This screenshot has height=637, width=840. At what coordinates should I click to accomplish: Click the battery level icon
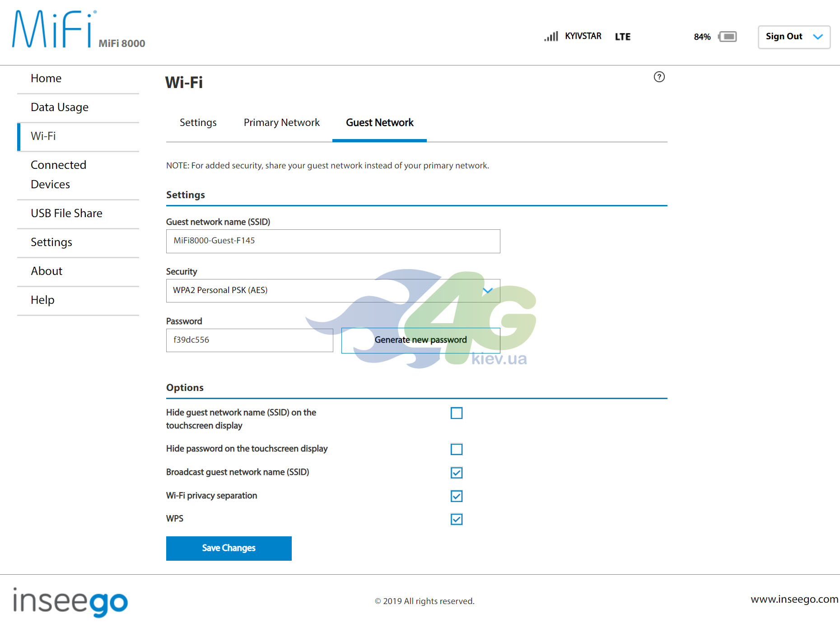point(728,37)
